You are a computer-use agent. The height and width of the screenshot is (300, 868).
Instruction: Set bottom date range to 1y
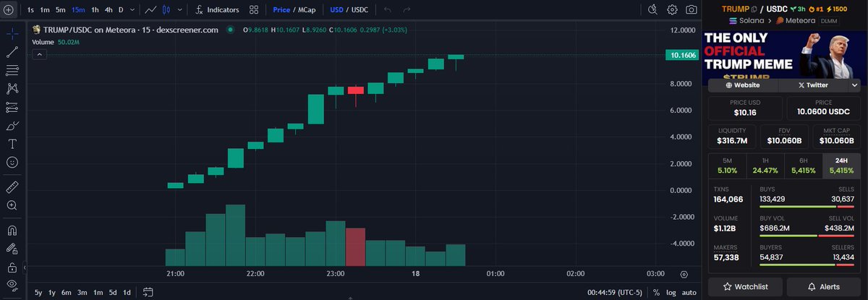[x=52, y=292]
